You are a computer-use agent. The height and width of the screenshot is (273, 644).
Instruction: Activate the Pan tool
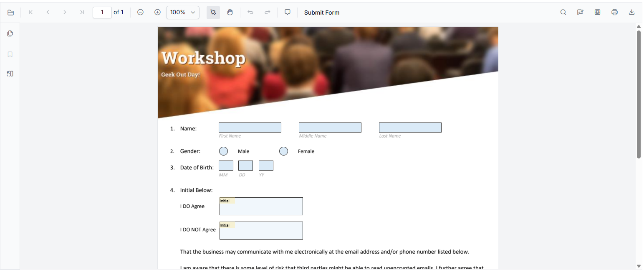(230, 12)
